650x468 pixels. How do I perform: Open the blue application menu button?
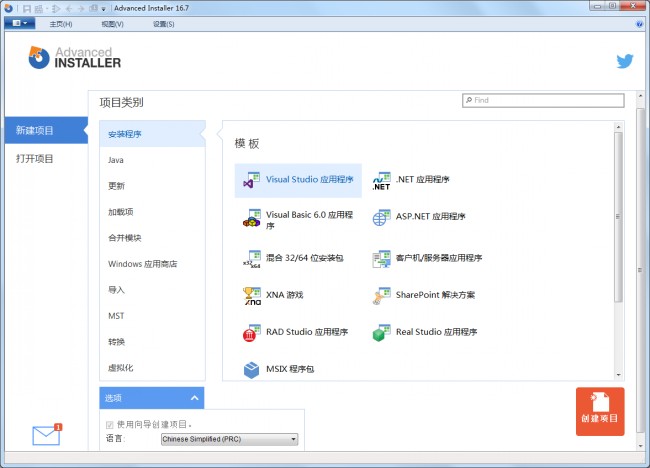pos(19,23)
